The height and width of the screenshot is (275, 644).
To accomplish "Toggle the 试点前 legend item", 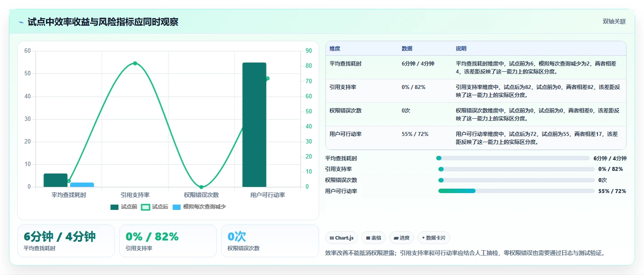I will (x=124, y=207).
